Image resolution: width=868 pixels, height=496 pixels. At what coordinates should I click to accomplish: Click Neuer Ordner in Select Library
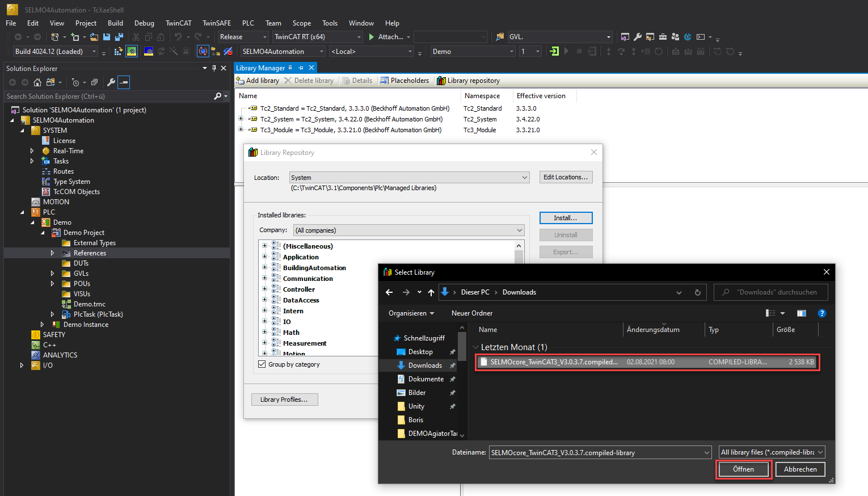point(472,313)
